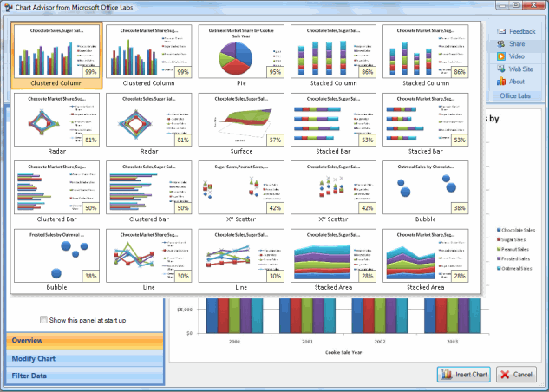Select Stacked Bar thumbnail titled Chocolate Market Share
549x392 pixels.
[x=425, y=120]
